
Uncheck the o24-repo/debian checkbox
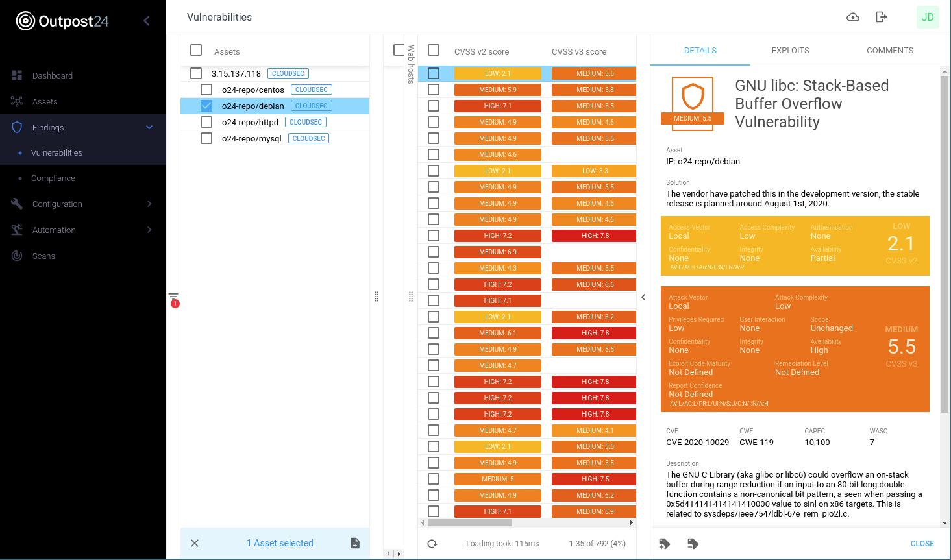click(206, 106)
